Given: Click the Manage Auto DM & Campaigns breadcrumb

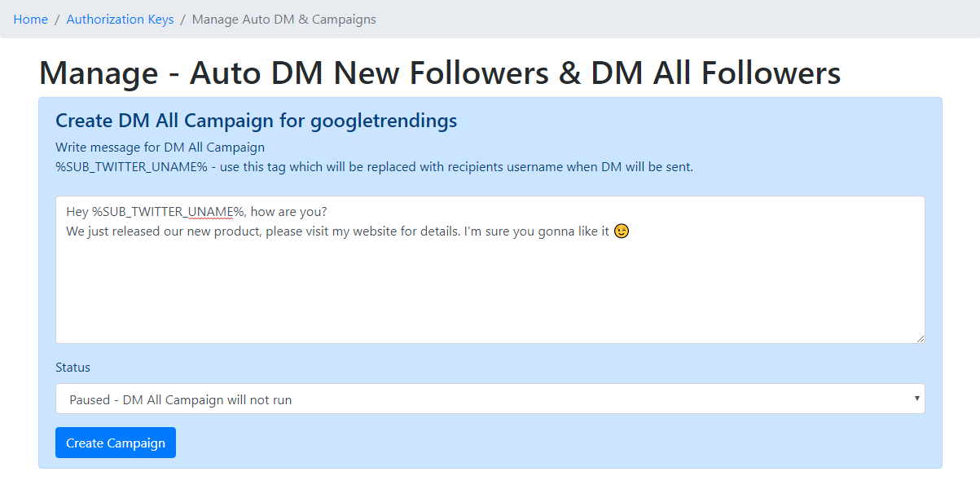Looking at the screenshot, I should point(284,20).
